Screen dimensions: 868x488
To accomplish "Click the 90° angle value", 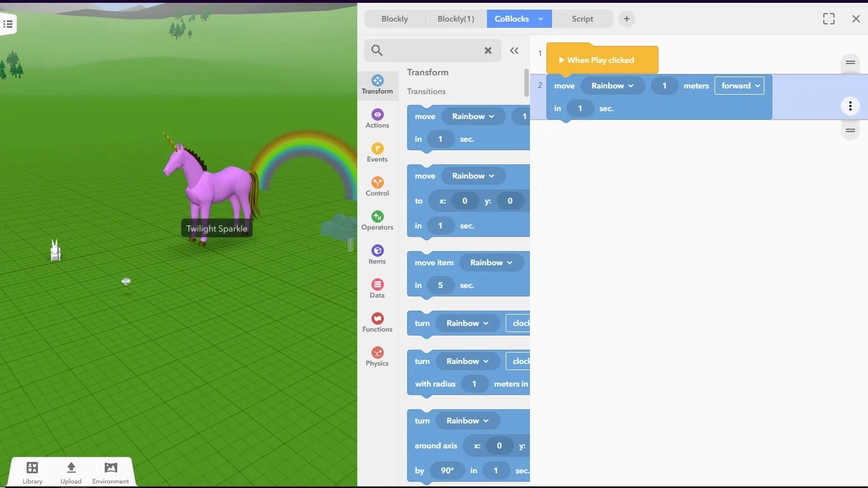I will tap(447, 470).
